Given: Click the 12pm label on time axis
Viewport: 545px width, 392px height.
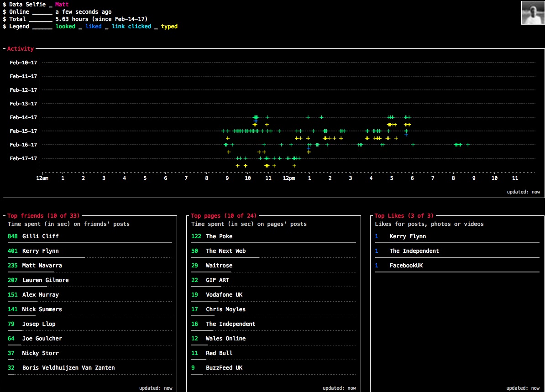Looking at the screenshot, I should click(288, 178).
